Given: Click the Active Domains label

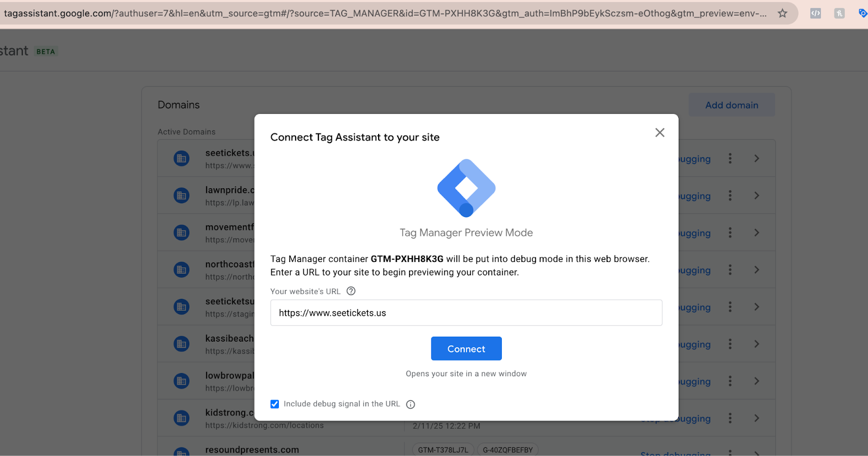Looking at the screenshot, I should click(187, 132).
